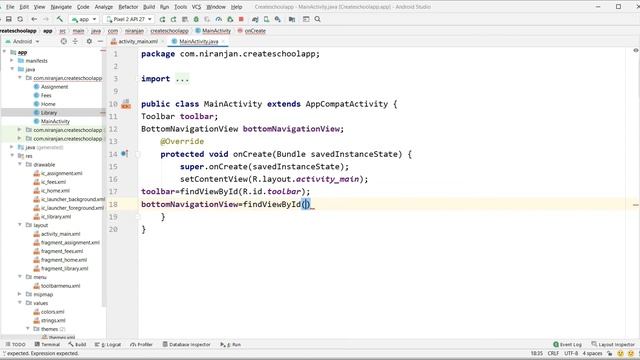Hide the Project panel with minus icon
The width and height of the screenshot is (640, 360).
pos(100,41)
